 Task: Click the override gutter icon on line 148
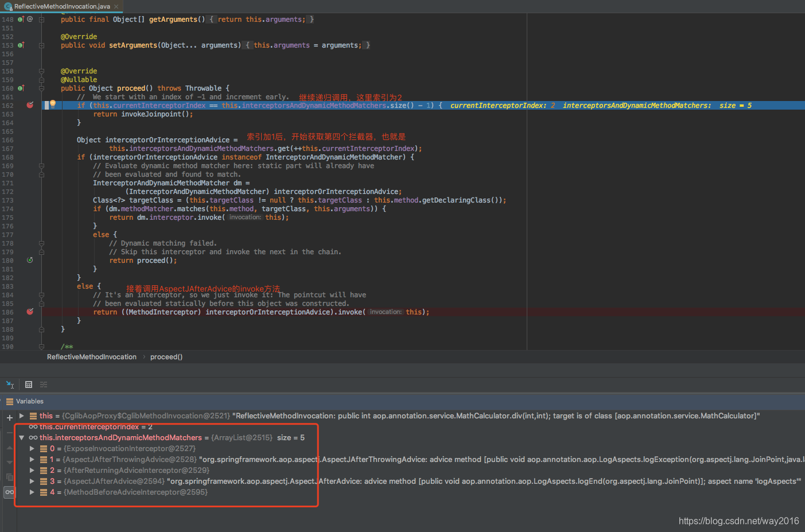21,19
